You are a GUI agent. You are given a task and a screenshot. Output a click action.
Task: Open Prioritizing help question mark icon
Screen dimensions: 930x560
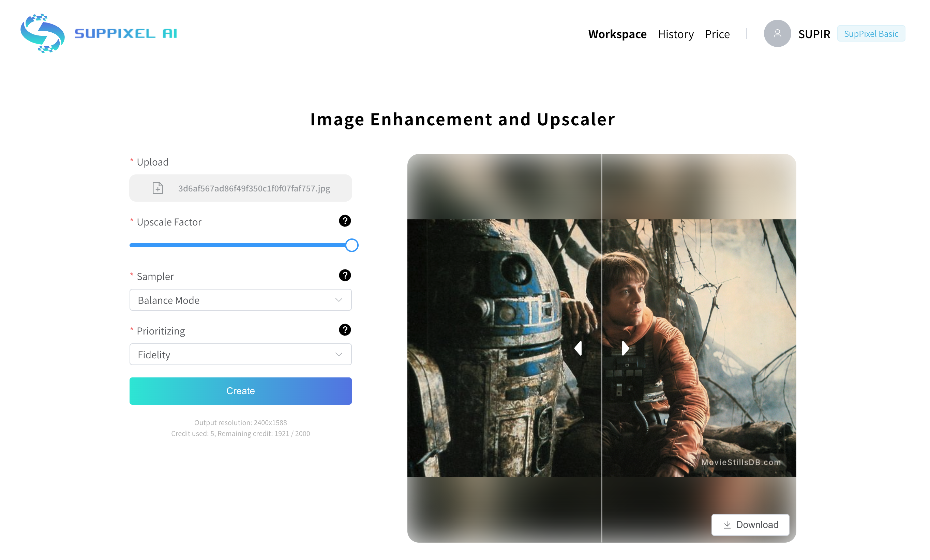(345, 330)
